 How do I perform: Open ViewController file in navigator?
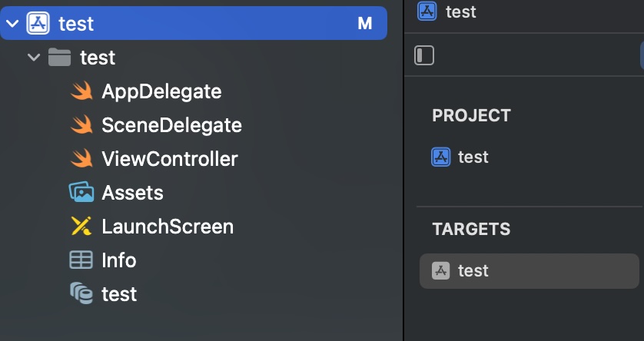[x=170, y=159]
